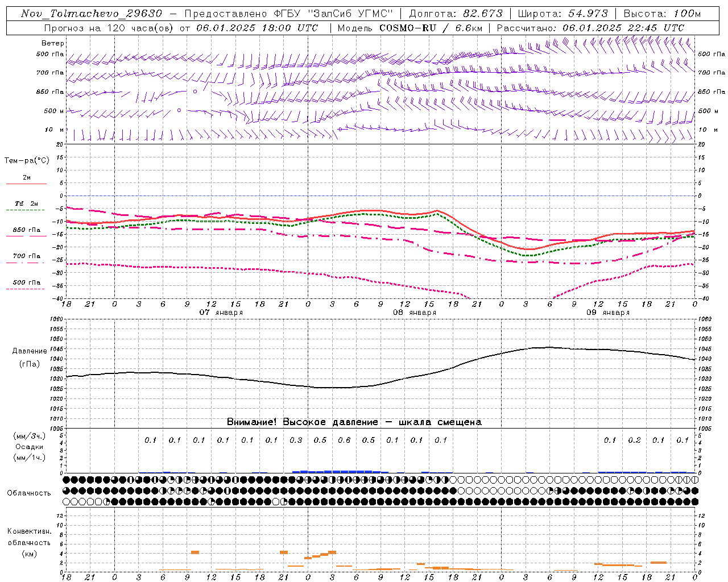Click the (мм/1ч.) precipitation unit label
The image size is (728, 582).
pos(30,458)
